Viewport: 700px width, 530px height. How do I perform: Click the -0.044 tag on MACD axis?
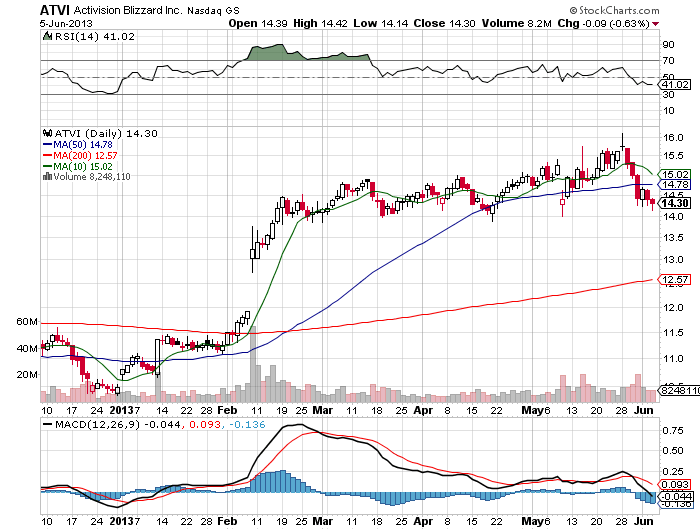(x=677, y=496)
